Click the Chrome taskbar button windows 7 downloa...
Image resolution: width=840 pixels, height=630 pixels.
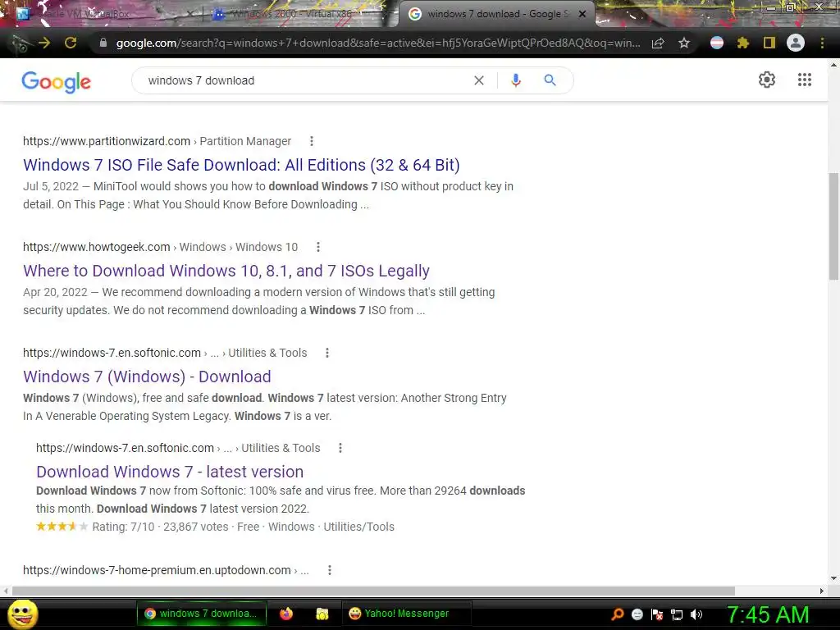click(x=200, y=614)
